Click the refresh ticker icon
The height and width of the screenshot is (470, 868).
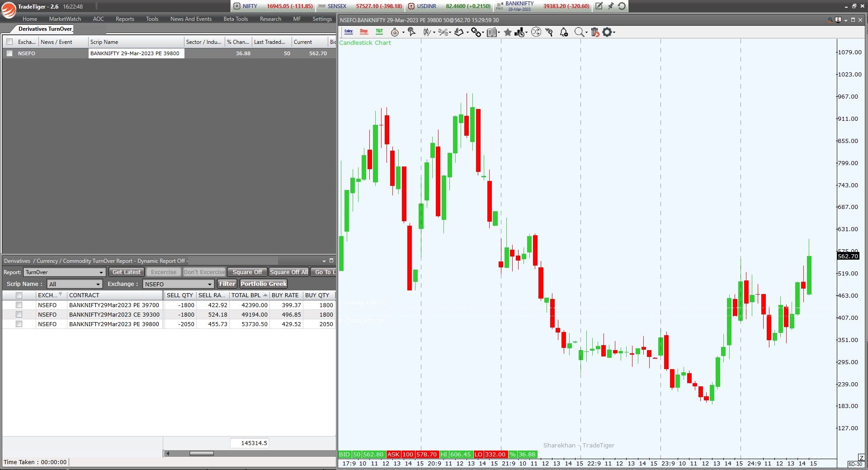tap(622, 6)
